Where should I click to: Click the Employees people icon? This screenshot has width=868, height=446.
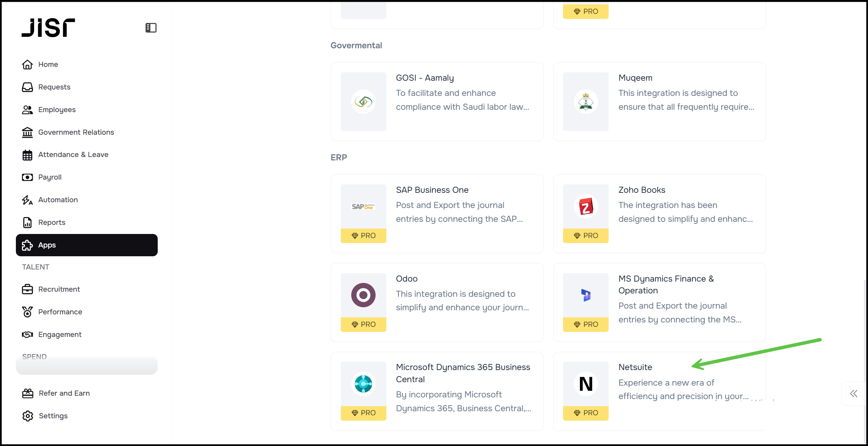pos(27,110)
